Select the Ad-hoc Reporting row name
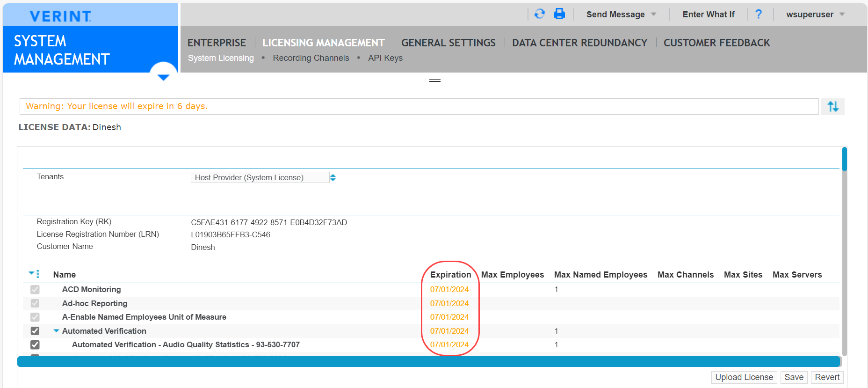The image size is (868, 388). (94, 303)
